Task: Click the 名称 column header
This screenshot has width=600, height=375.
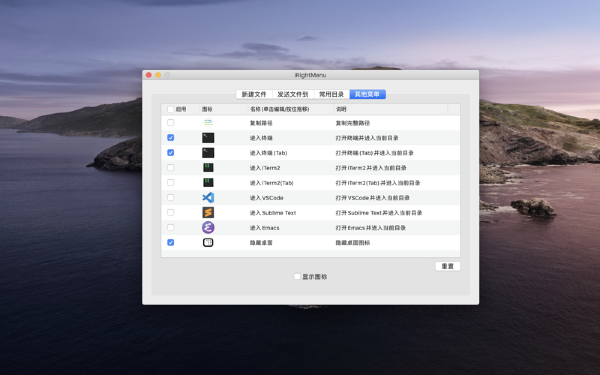Action: [x=280, y=109]
